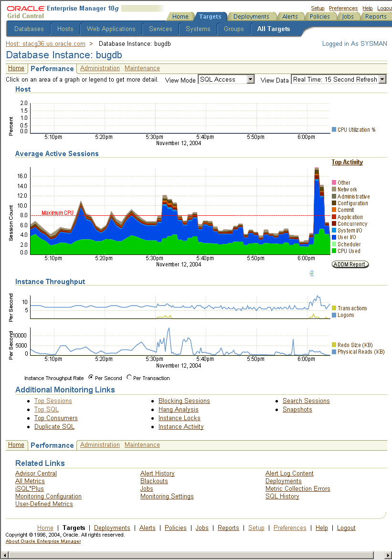Follow the Host: stacg36.us.oracle.com breadcrumb link
The height and width of the screenshot is (560, 392).
[46, 43]
